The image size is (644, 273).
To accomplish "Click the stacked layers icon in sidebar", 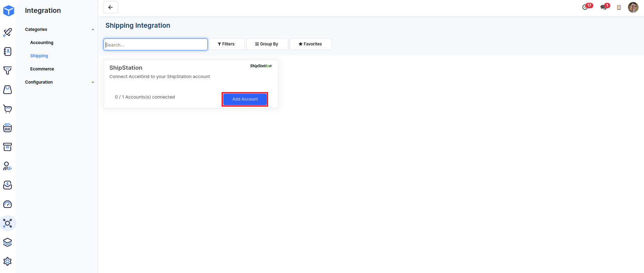I will coord(8,242).
